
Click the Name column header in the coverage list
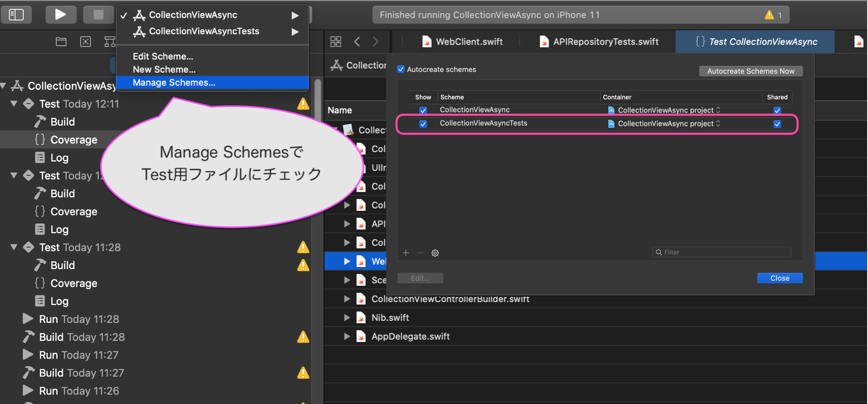(340, 110)
